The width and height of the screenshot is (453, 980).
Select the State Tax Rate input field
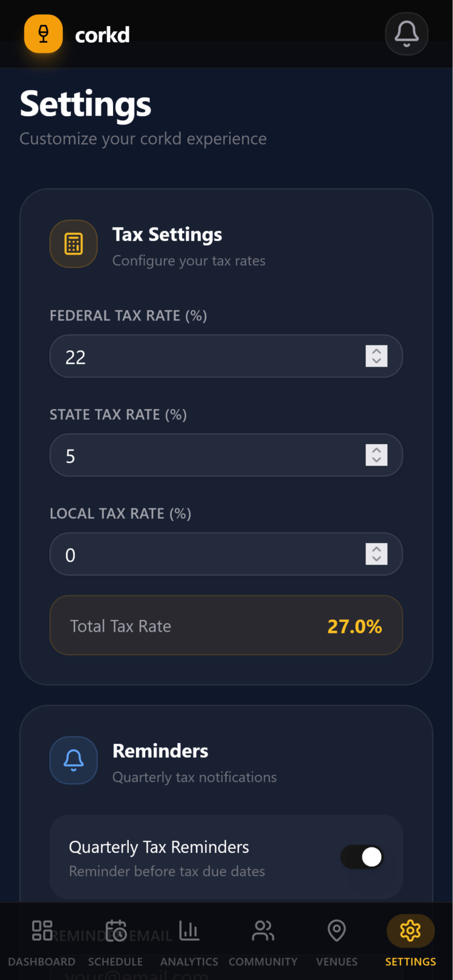(x=192, y=455)
